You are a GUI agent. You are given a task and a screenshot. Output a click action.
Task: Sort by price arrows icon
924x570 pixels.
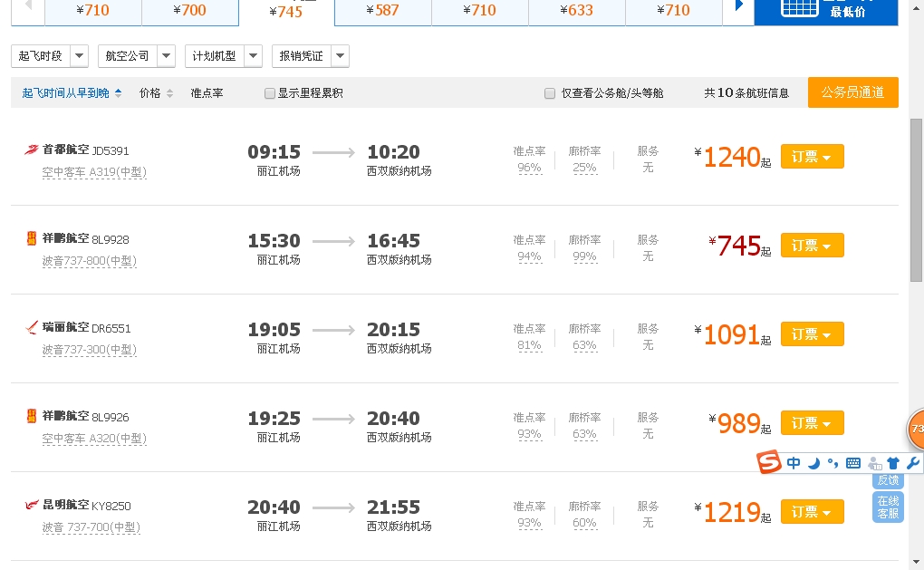coord(169,93)
